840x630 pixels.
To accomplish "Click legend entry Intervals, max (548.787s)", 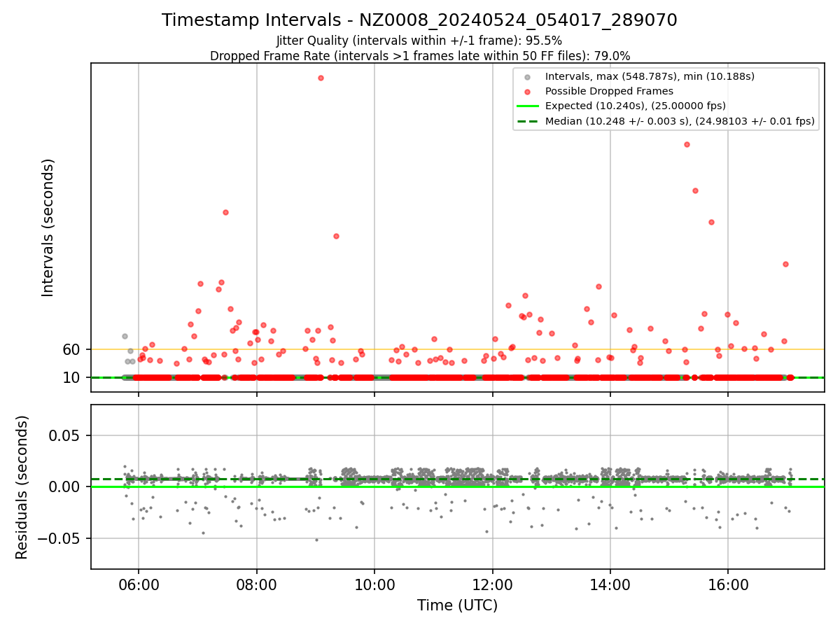I will coord(650,76).
